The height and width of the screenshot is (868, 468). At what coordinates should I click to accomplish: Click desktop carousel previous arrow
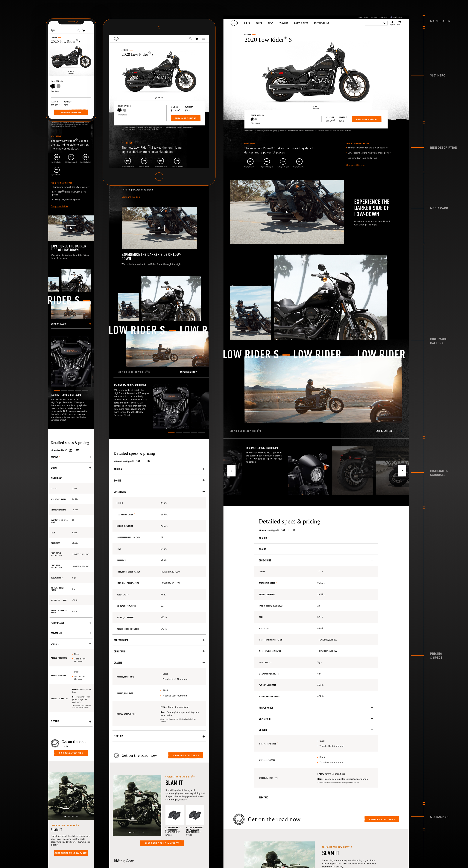click(232, 470)
